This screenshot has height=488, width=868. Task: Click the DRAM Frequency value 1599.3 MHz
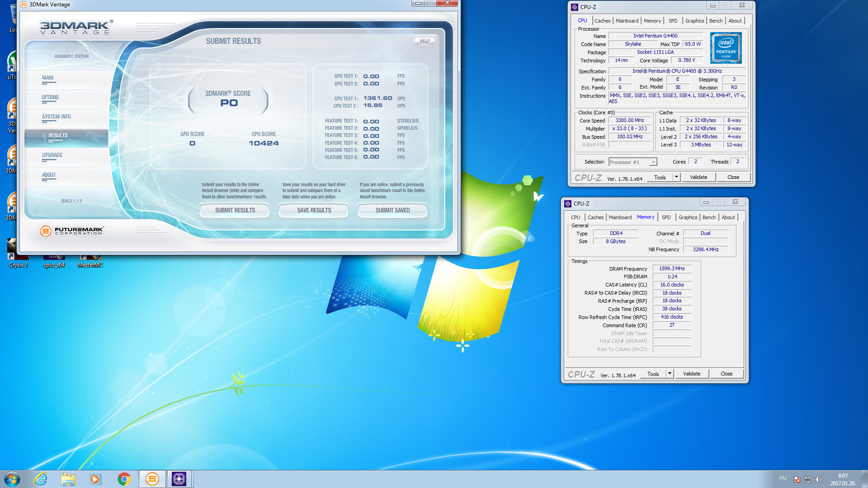tap(672, 268)
